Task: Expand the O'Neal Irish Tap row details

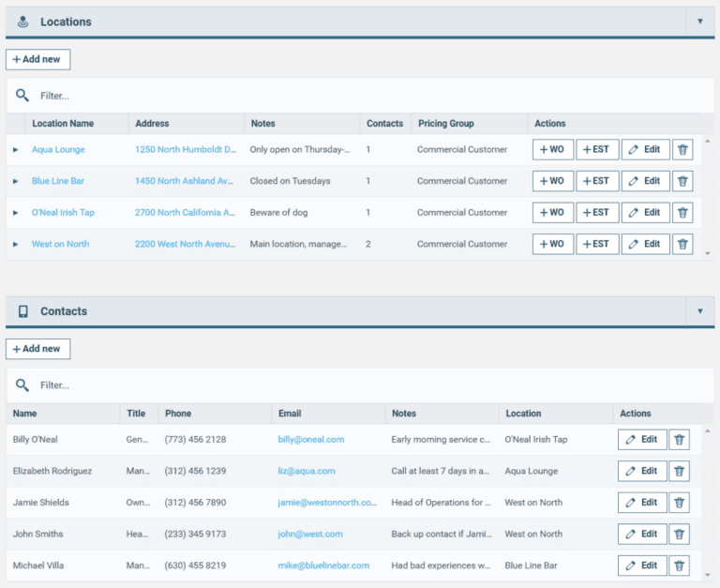Action: click(15, 213)
